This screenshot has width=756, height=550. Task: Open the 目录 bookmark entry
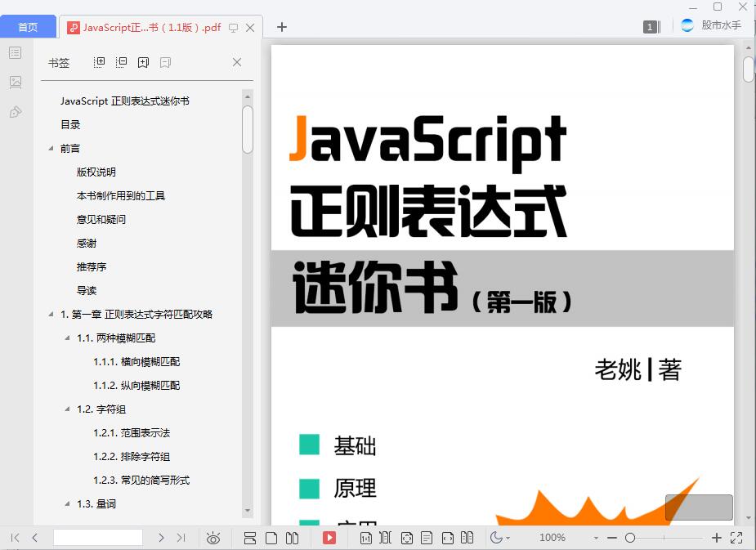click(71, 124)
